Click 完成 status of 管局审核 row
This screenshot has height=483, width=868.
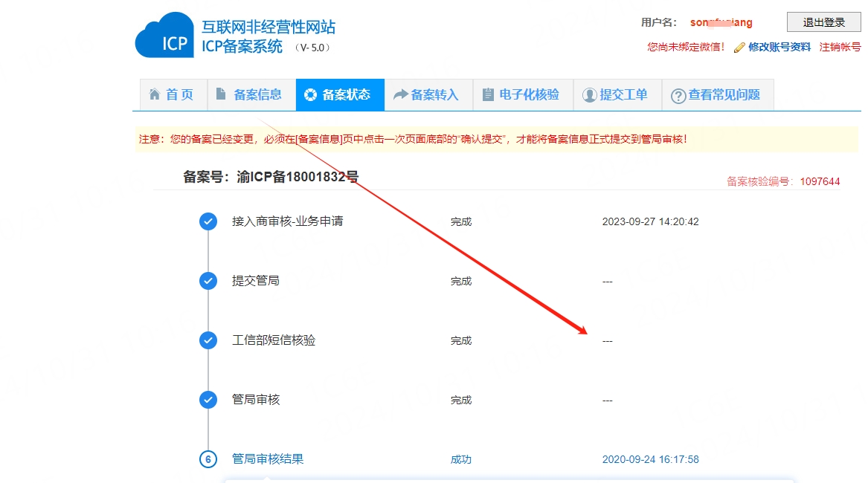click(460, 400)
